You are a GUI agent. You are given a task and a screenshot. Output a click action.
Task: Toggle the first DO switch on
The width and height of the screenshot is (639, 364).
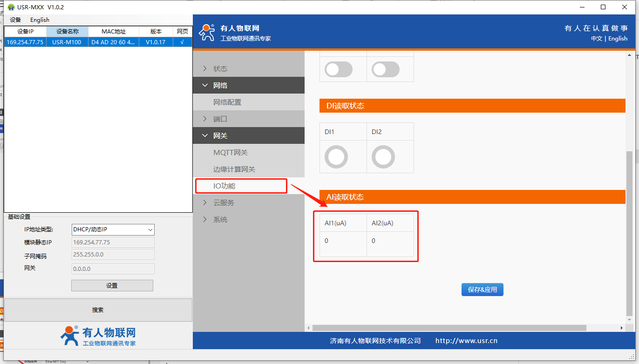tap(339, 70)
